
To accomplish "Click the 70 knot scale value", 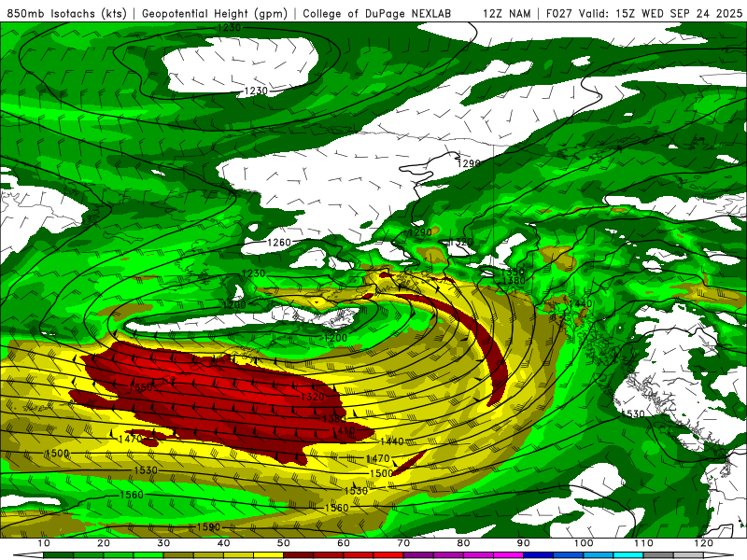I will pyautogui.click(x=403, y=543).
